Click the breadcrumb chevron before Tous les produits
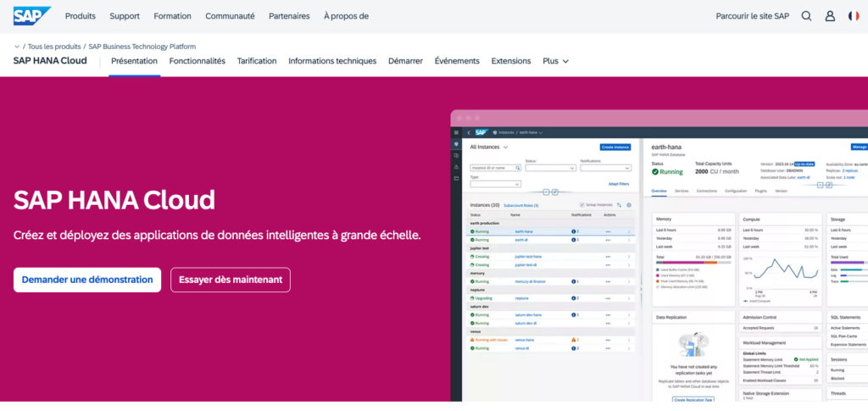Image resolution: width=868 pixels, height=411 pixels. [x=18, y=47]
